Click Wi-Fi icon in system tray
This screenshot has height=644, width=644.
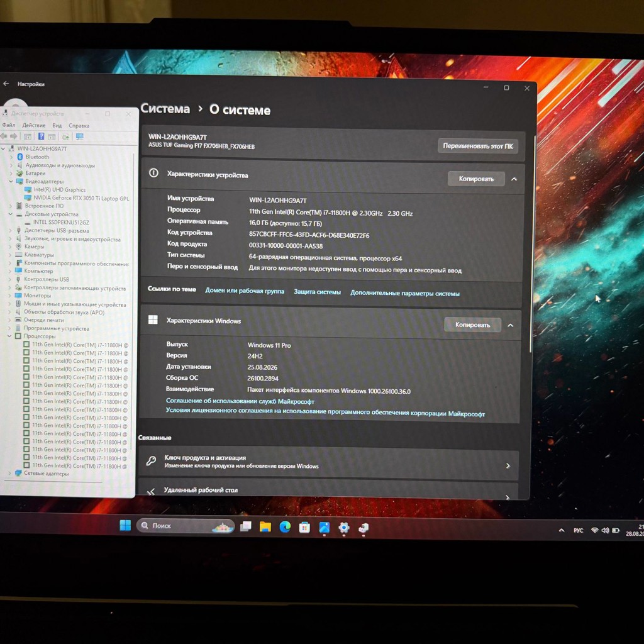point(594,530)
